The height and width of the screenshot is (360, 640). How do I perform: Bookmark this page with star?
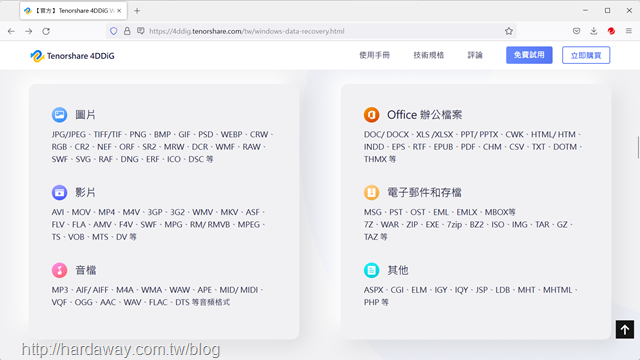coord(509,31)
